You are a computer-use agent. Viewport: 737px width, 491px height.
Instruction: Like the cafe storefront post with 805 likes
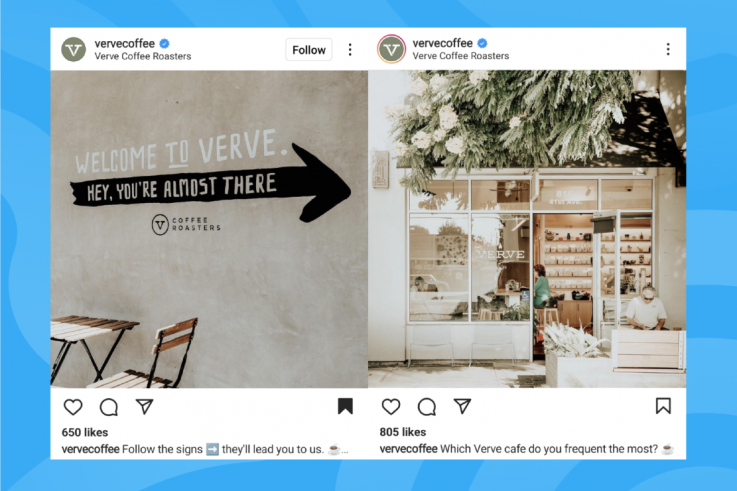(x=391, y=406)
